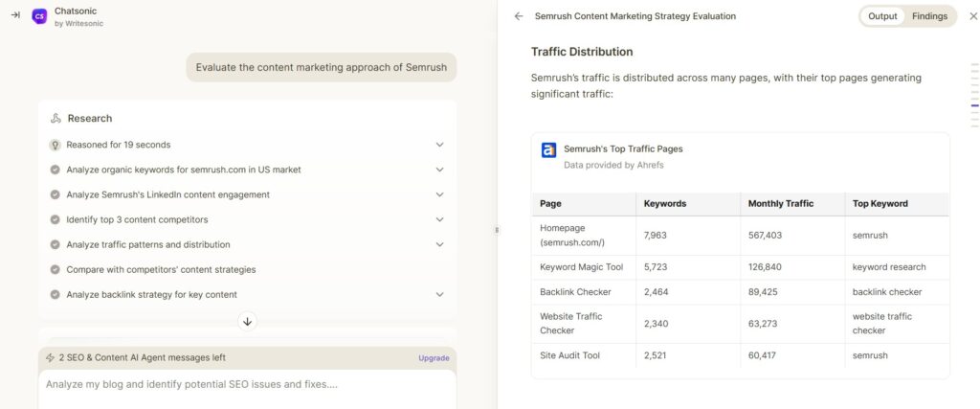The image size is (980, 409).
Task: Click the 'Data provided by Ahrefs' caption
Action: pyautogui.click(x=613, y=165)
